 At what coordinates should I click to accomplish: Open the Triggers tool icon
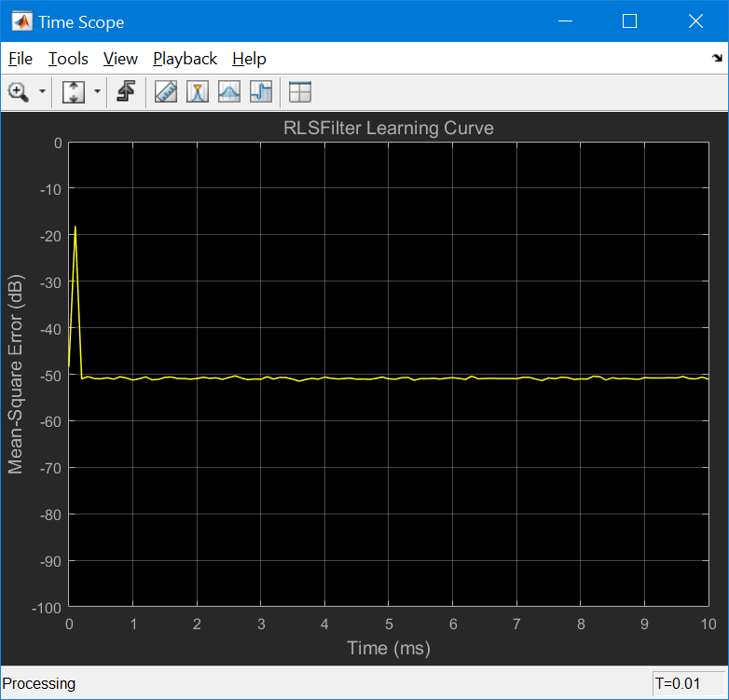[x=126, y=91]
